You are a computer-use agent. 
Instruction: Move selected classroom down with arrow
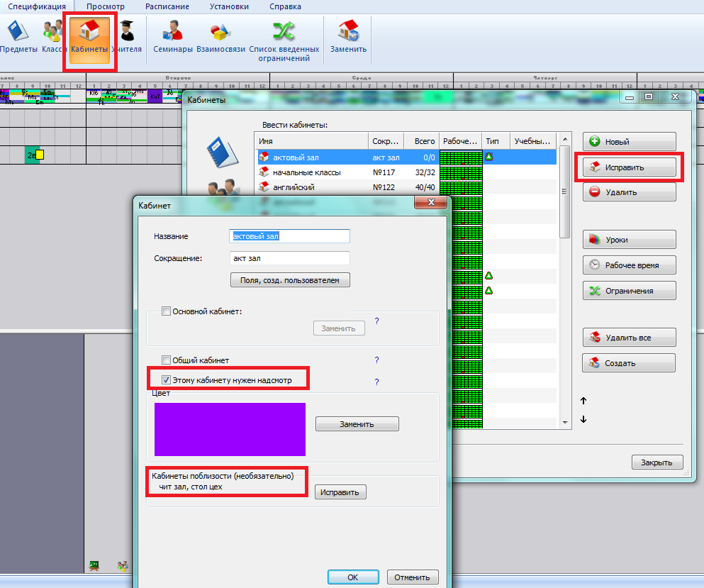coord(583,419)
